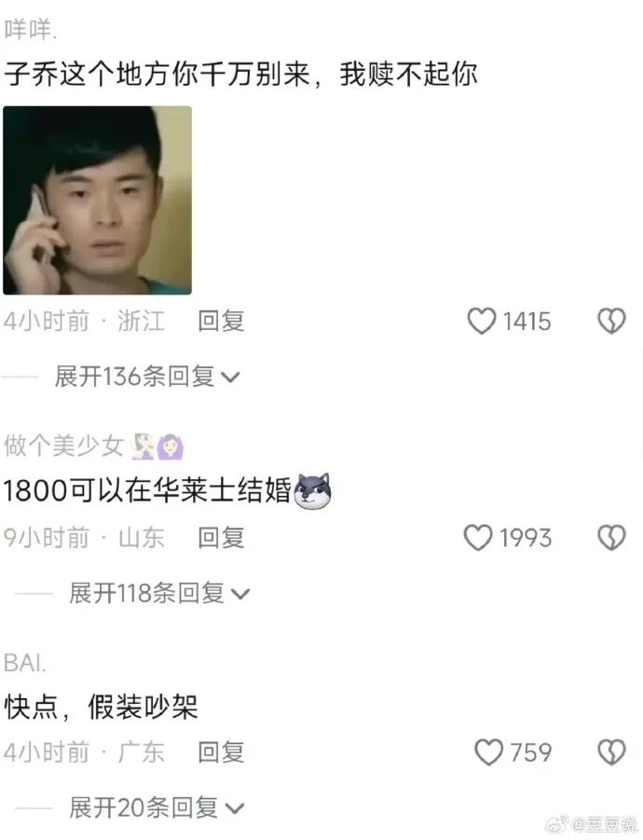The width and height of the screenshot is (643, 840).
Task: Tap the comment text 快点，假装吵架
Action: coord(102,707)
